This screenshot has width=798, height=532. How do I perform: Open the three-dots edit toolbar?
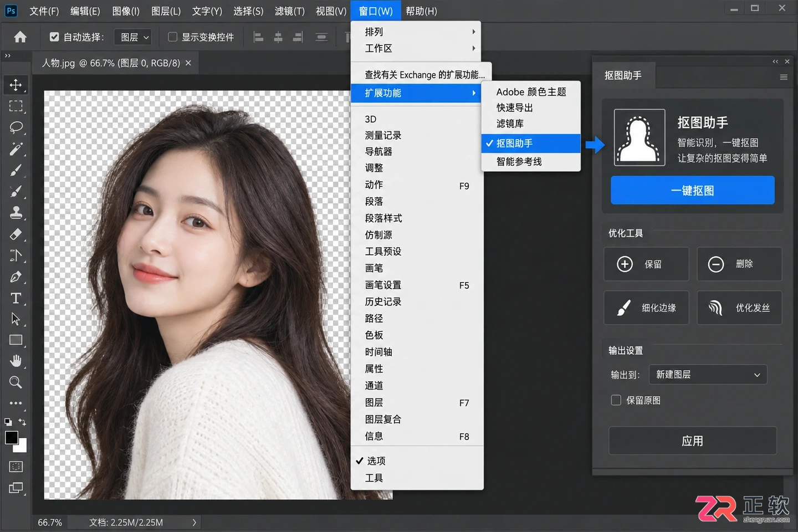click(x=16, y=403)
